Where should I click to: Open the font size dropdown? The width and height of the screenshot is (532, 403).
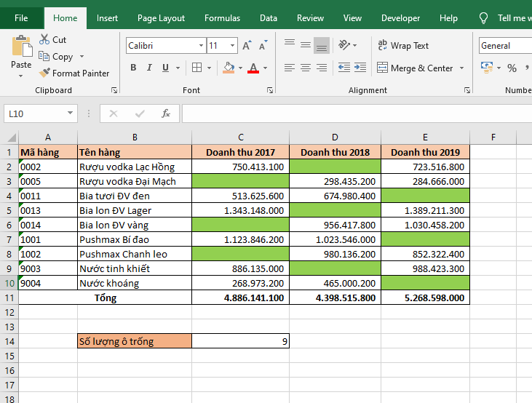coord(233,46)
